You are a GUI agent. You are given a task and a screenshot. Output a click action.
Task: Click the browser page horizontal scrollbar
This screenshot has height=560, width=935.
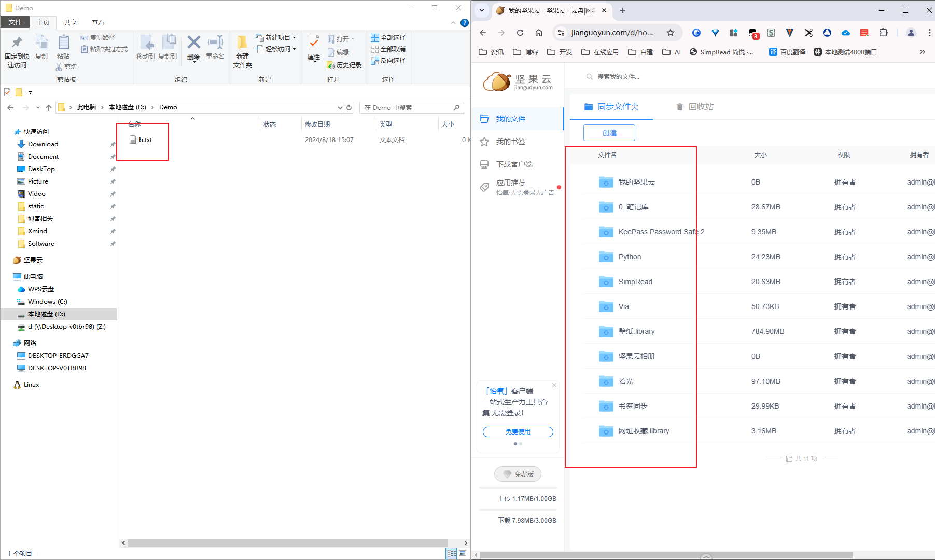tap(666, 555)
